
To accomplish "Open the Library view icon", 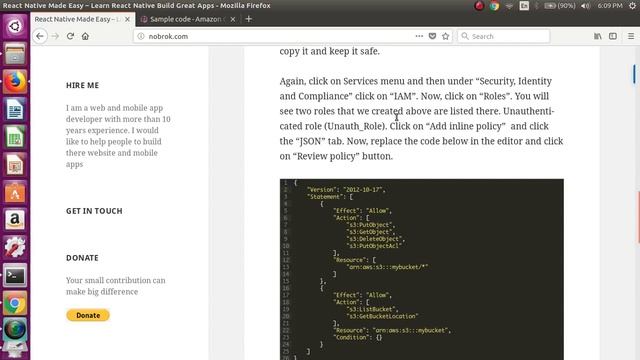I will (x=598, y=36).
